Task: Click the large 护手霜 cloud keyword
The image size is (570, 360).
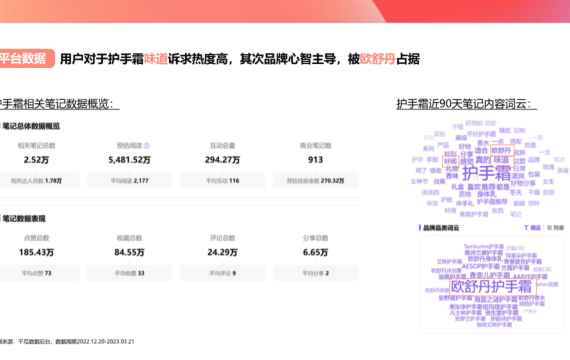Action: point(486,173)
